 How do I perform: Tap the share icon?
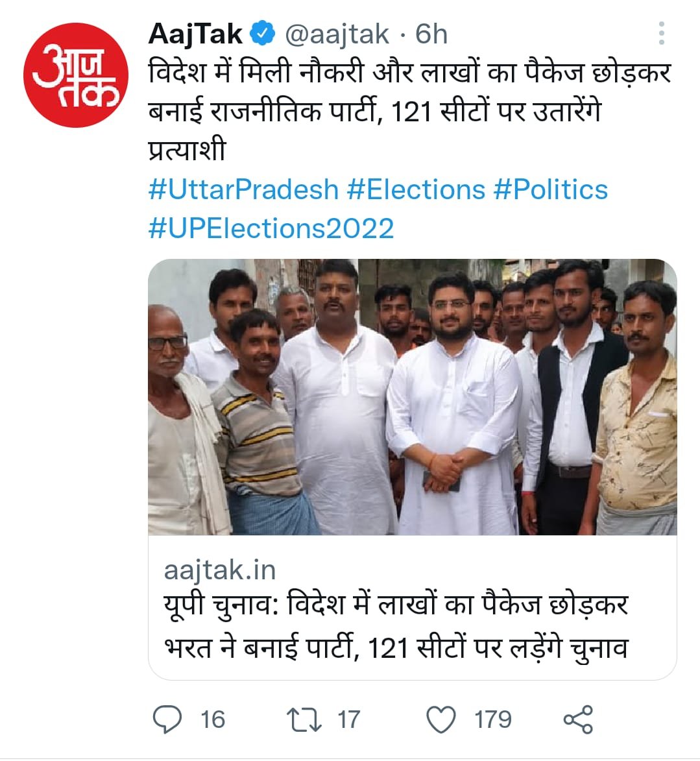(x=577, y=719)
